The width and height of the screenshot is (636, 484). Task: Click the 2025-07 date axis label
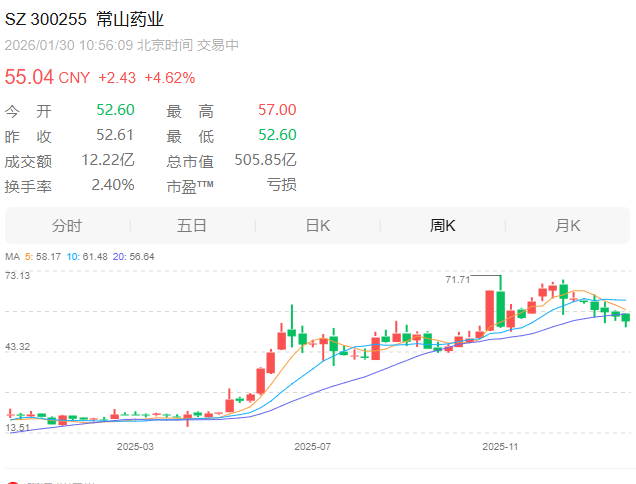point(312,447)
